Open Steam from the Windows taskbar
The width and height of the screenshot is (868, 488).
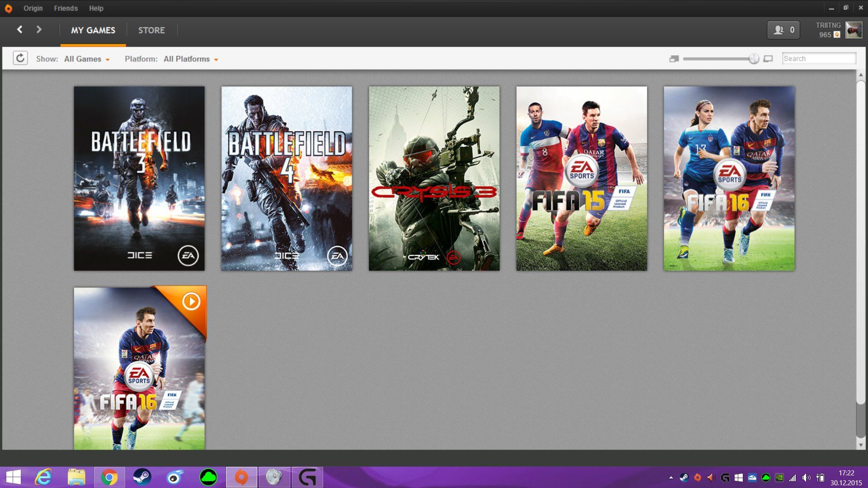click(x=142, y=477)
